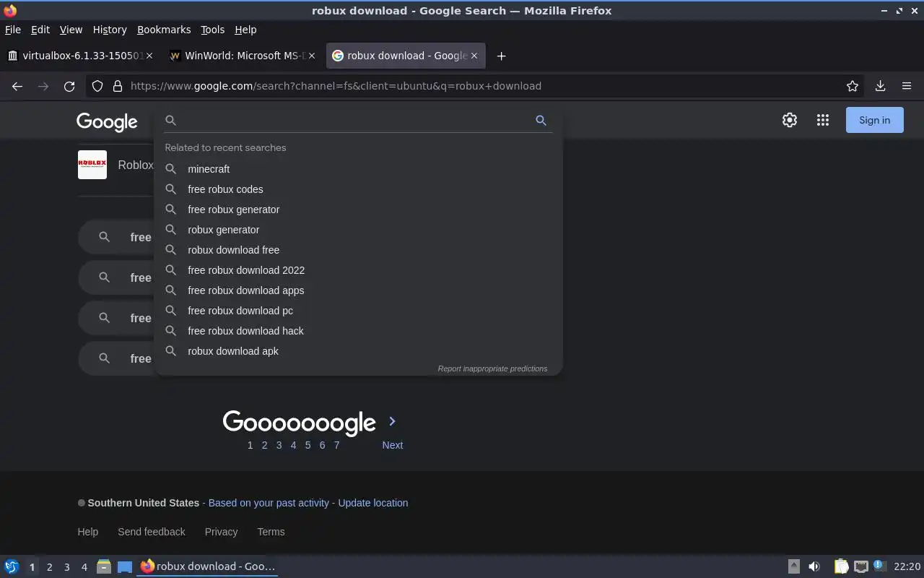Open the Firefox downloads panel
The image size is (924, 578).
pyautogui.click(x=880, y=86)
